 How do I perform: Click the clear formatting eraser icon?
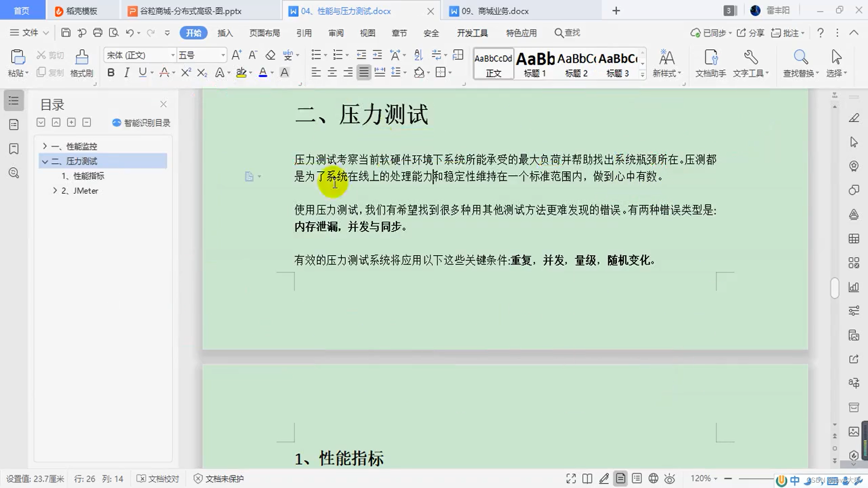coord(270,55)
